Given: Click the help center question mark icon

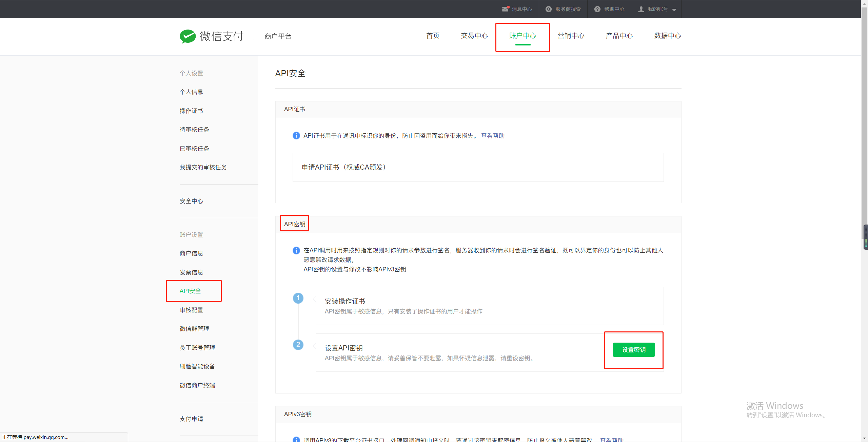Looking at the screenshot, I should pyautogui.click(x=597, y=9).
